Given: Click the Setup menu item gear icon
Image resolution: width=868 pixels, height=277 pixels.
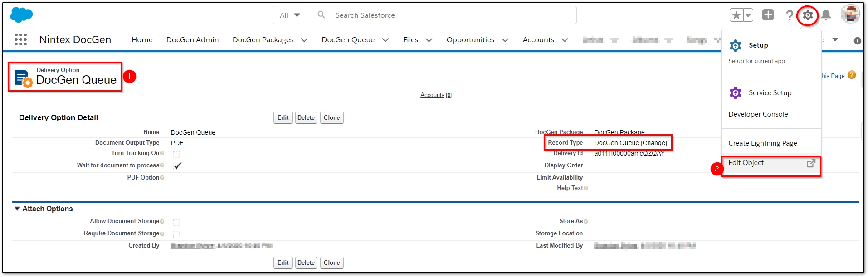Looking at the screenshot, I should pyautogui.click(x=736, y=45).
